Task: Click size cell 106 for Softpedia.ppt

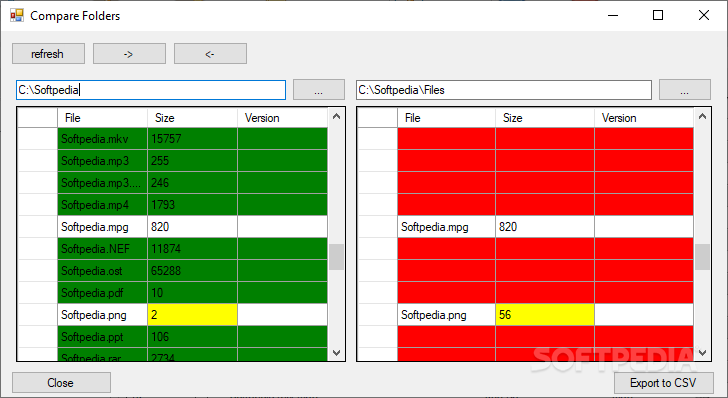Action: tap(193, 337)
